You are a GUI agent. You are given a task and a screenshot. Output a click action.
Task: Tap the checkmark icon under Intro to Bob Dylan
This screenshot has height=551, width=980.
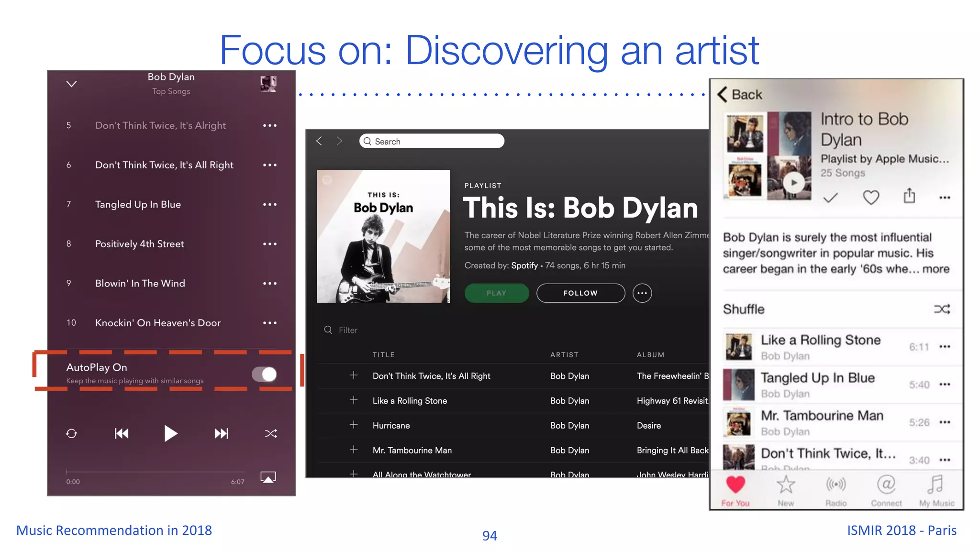click(830, 197)
